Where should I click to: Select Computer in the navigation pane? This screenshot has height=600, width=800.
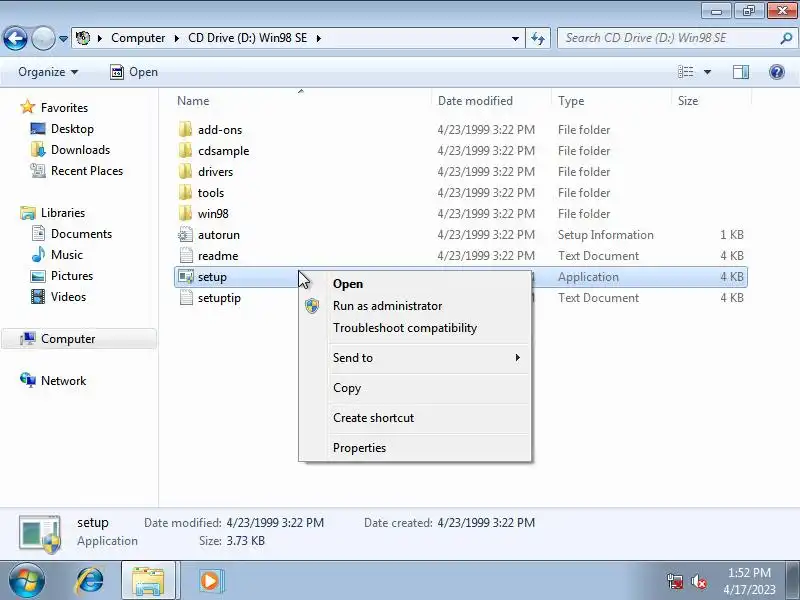tap(79, 339)
